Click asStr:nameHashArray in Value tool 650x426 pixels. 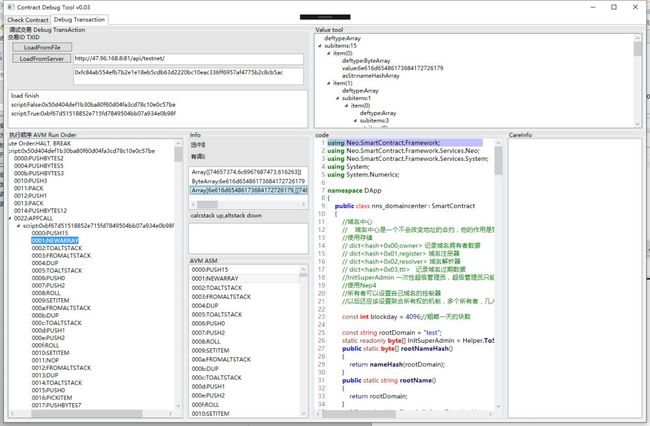(x=371, y=75)
